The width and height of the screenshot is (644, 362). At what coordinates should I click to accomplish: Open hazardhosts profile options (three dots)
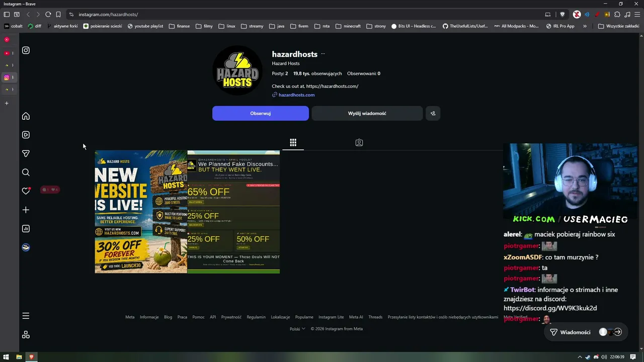(323, 54)
